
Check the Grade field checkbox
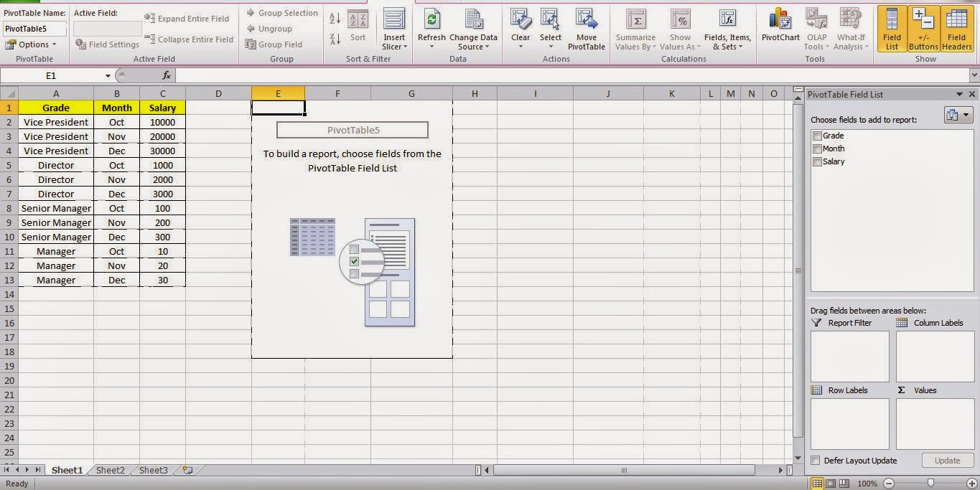tap(817, 136)
